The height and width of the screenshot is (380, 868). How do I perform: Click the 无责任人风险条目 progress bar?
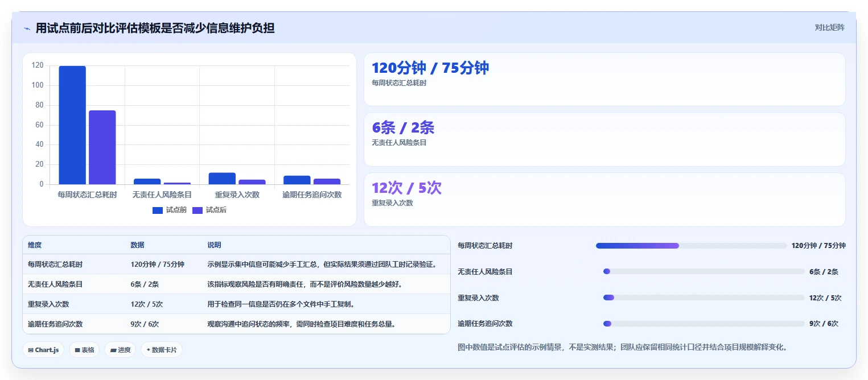pyautogui.click(x=704, y=271)
